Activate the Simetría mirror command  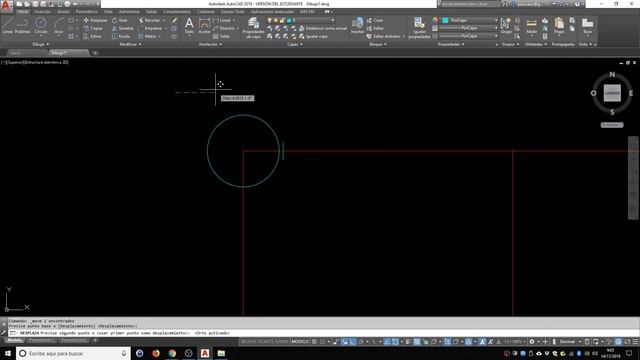click(123, 28)
